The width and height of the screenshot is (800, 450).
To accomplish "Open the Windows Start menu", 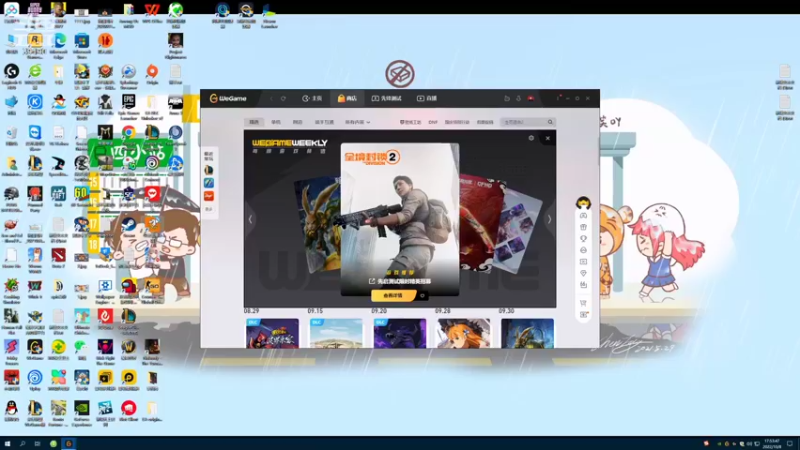I will point(7,443).
